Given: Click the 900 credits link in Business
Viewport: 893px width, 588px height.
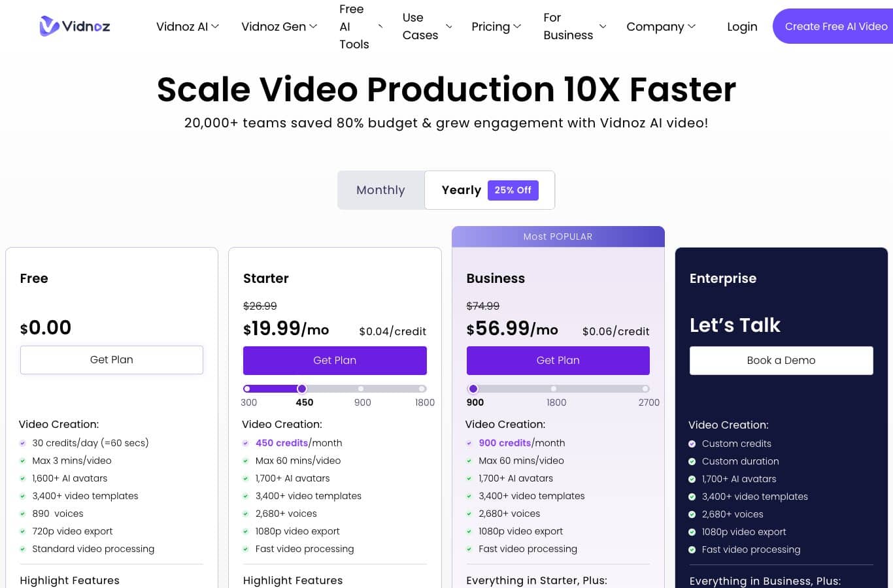Looking at the screenshot, I should [505, 443].
